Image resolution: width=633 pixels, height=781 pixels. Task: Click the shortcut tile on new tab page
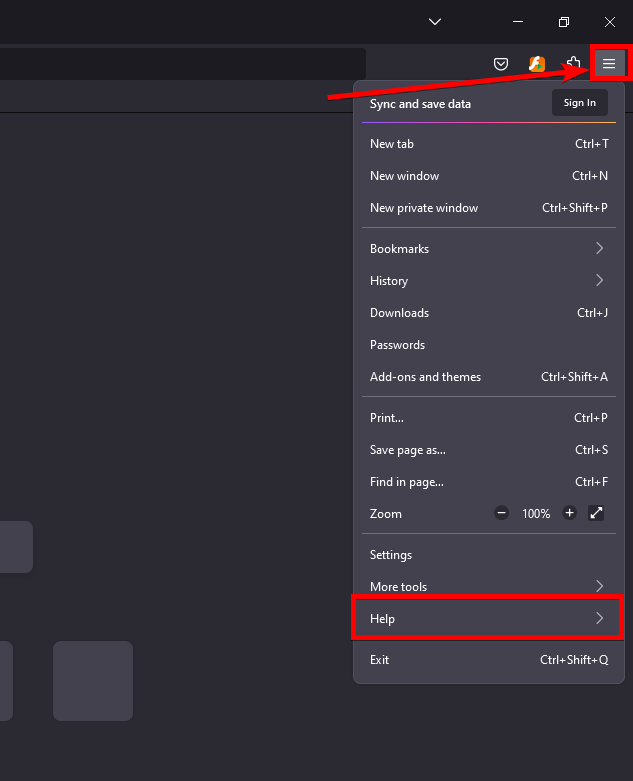tap(92, 680)
